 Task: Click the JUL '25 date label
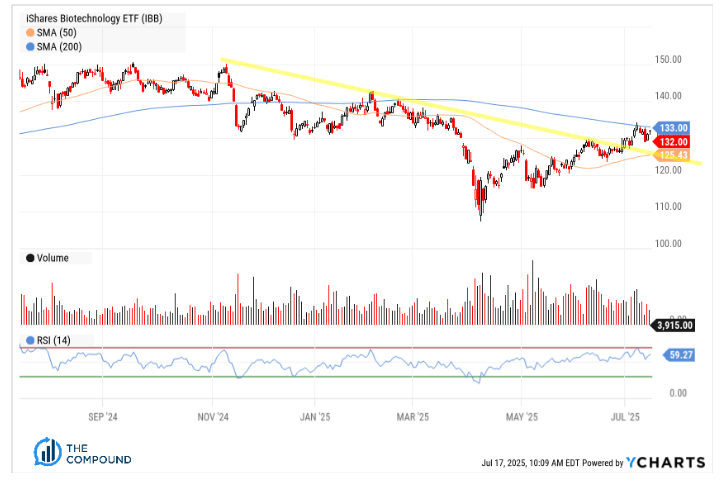point(625,417)
